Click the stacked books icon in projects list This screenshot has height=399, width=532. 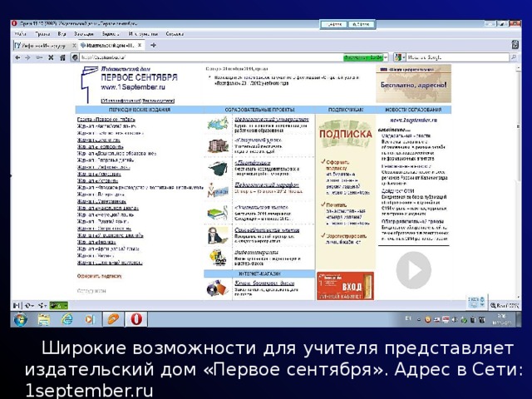coord(218,214)
